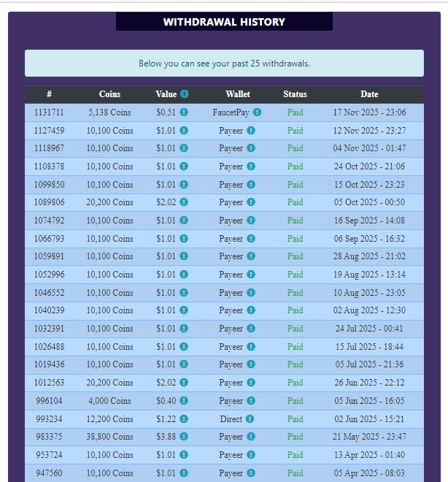This screenshot has height=482, width=448.
Task: Click date 21 May 2025 - 23:47
Action: (x=369, y=437)
